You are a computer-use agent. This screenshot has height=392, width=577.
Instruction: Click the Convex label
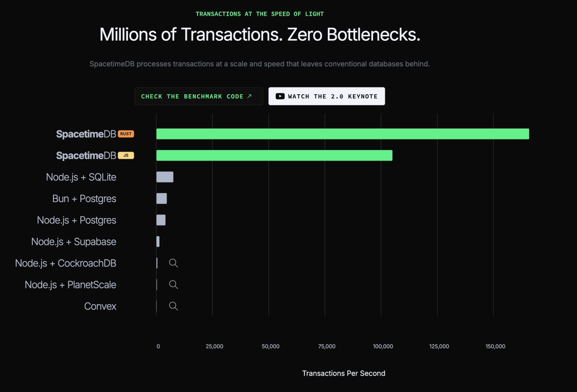pos(100,306)
